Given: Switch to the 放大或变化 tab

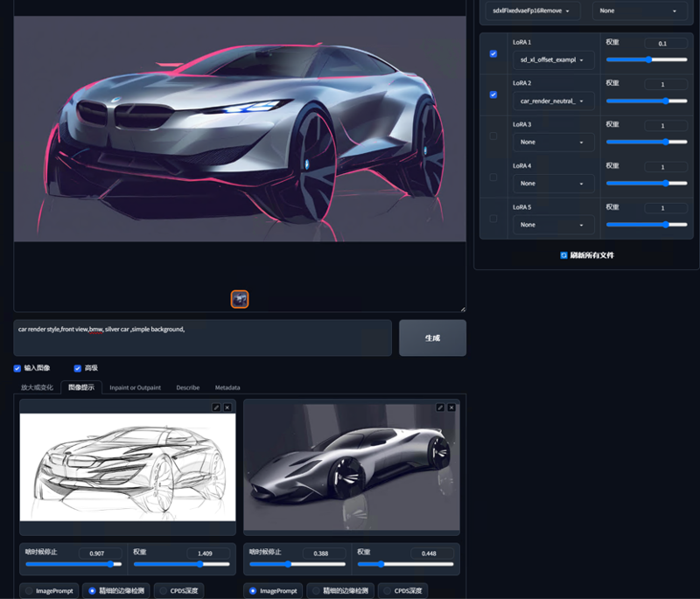Looking at the screenshot, I should point(37,387).
